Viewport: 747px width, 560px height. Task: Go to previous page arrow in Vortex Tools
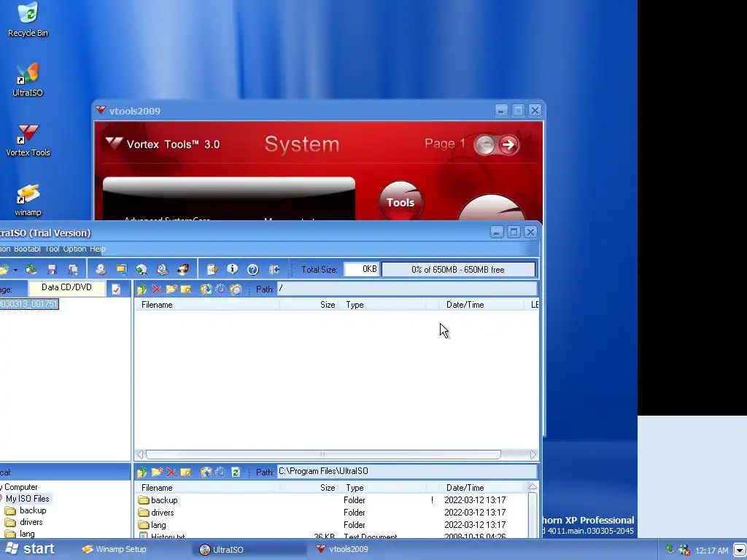pos(485,145)
